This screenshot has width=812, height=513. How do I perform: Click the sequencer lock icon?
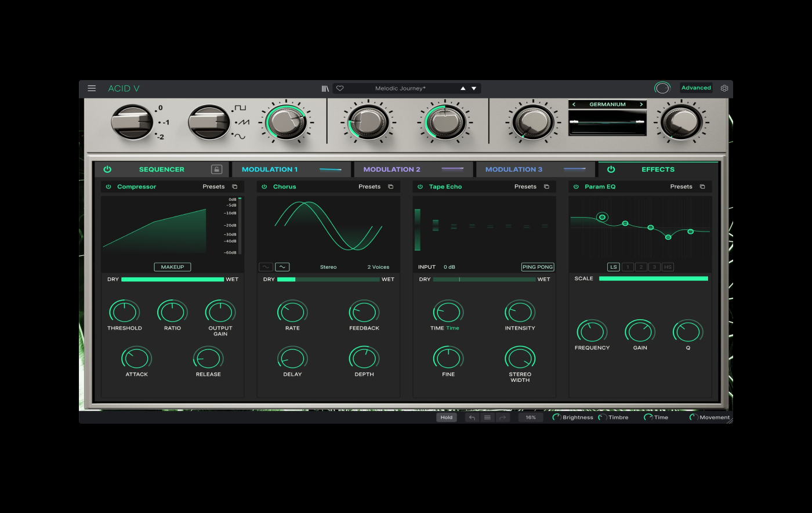216,169
